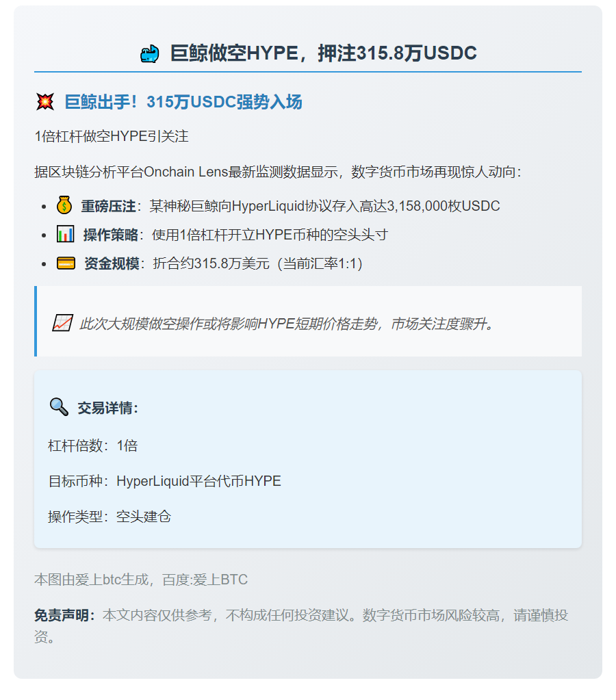
Task: Click the line 1倍杠杆做空HYPE引关注
Action: click(x=112, y=136)
